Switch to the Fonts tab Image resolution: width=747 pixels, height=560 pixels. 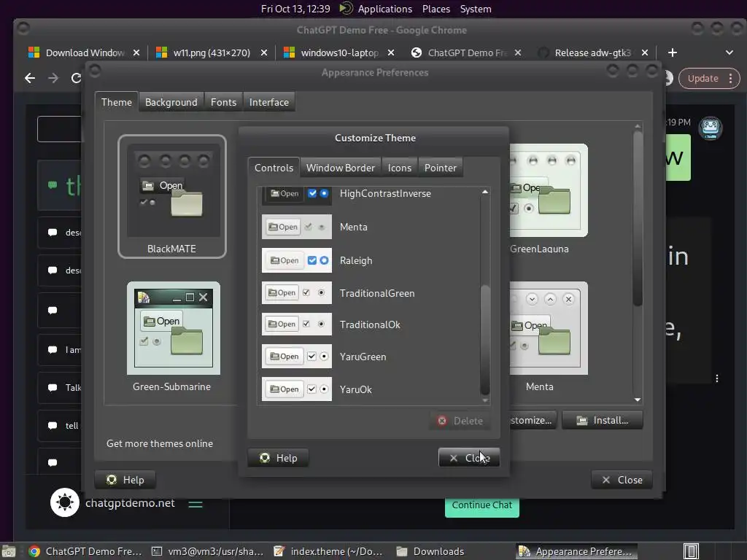pyautogui.click(x=223, y=102)
